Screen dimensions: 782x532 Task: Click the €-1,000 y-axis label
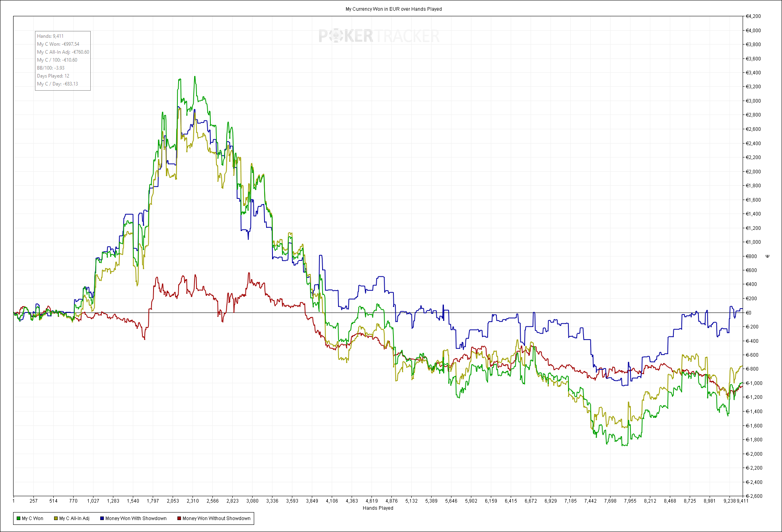[754, 383]
